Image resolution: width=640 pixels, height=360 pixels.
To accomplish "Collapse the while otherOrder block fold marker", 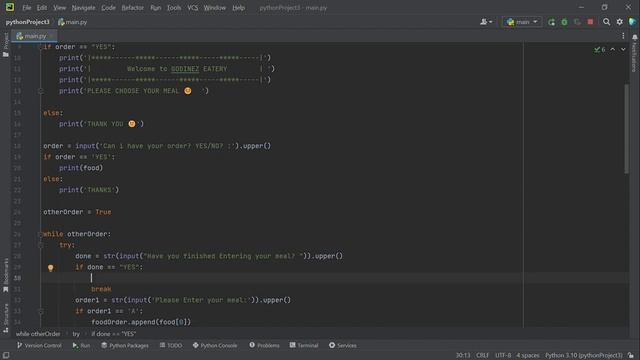I will click(x=40, y=234).
